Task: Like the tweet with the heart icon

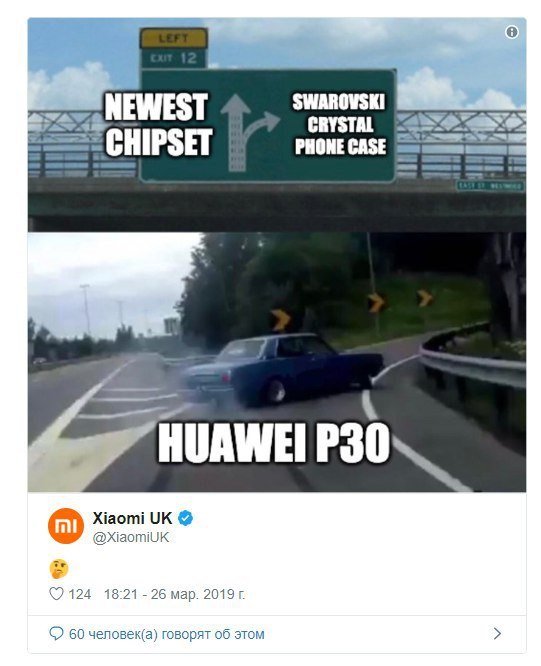Action: pos(56,593)
